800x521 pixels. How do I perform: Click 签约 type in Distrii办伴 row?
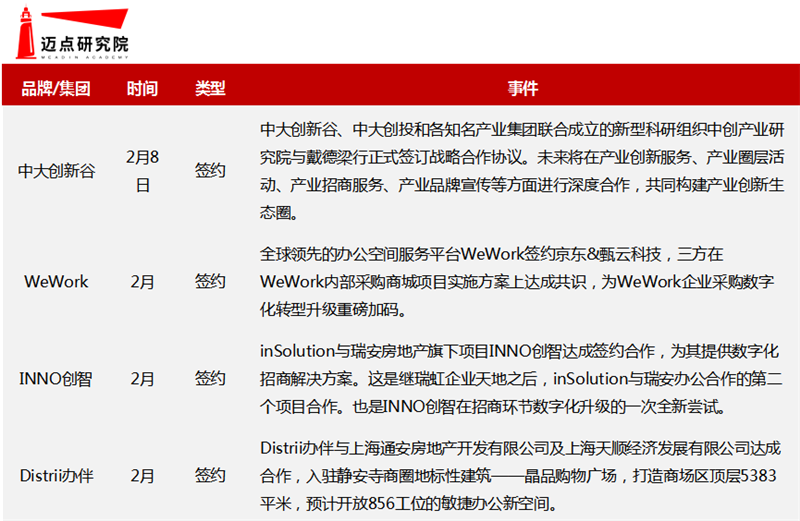pos(210,476)
